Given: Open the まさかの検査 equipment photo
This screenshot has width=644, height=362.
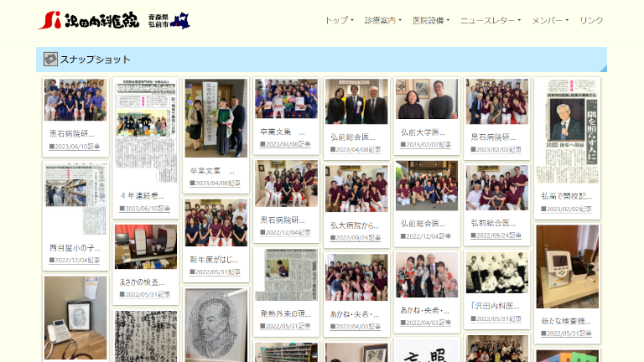Looking at the screenshot, I should point(146,246).
